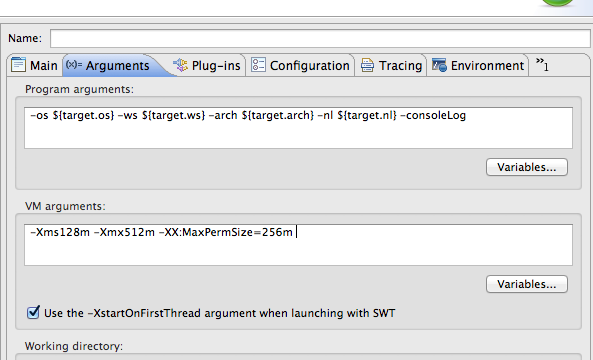This screenshot has width=593, height=360.
Task: Select the Arguments tab label
Action: (118, 66)
